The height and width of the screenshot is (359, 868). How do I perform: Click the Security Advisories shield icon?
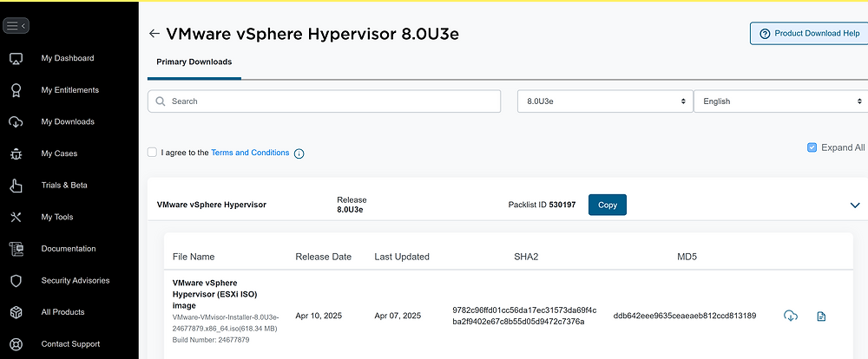point(16,280)
